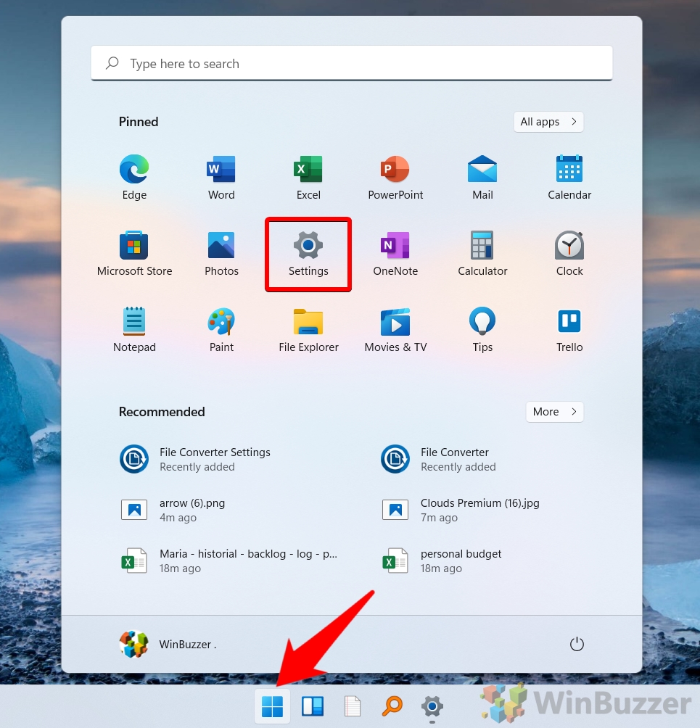Image resolution: width=700 pixels, height=728 pixels.
Task: Click the power button icon
Action: tap(577, 644)
